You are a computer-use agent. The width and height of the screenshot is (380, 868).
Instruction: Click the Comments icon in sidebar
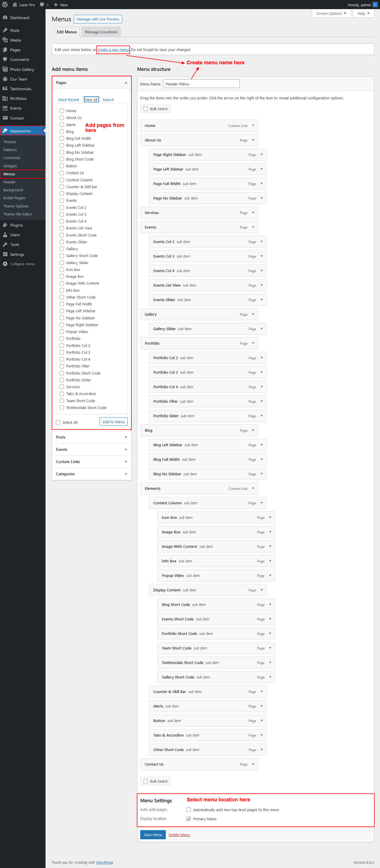tap(5, 59)
